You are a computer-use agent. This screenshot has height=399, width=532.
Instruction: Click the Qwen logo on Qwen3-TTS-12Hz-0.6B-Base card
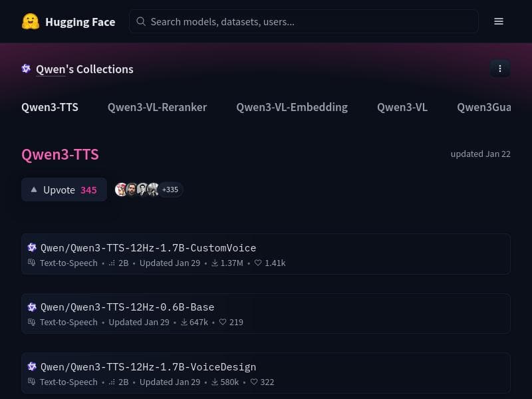coord(32,307)
